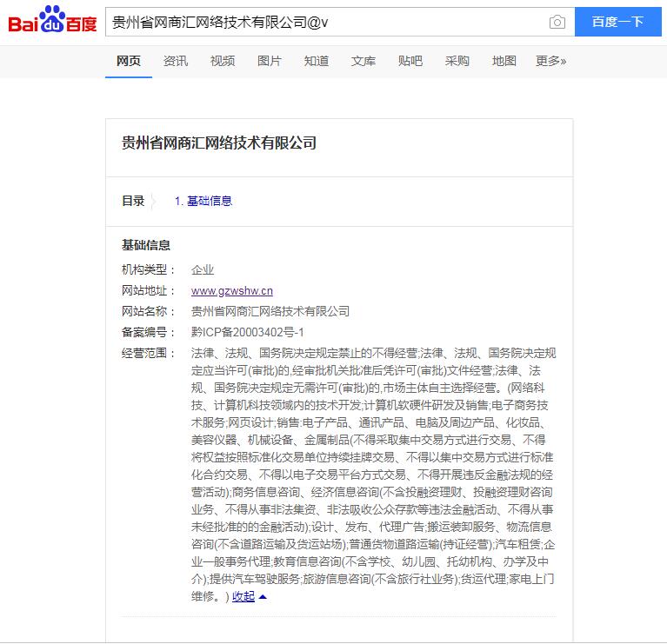
Task: Select the 贴吧 tab
Action: (410, 61)
